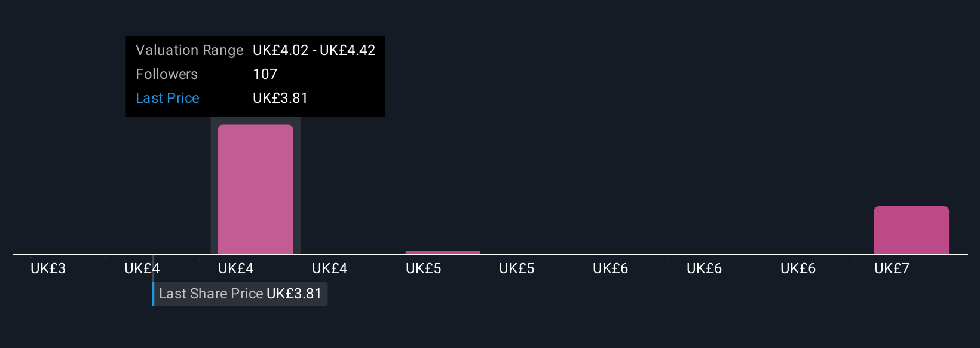980x348 pixels.
Task: Select the blue last share price marker line
Action: pos(153,281)
